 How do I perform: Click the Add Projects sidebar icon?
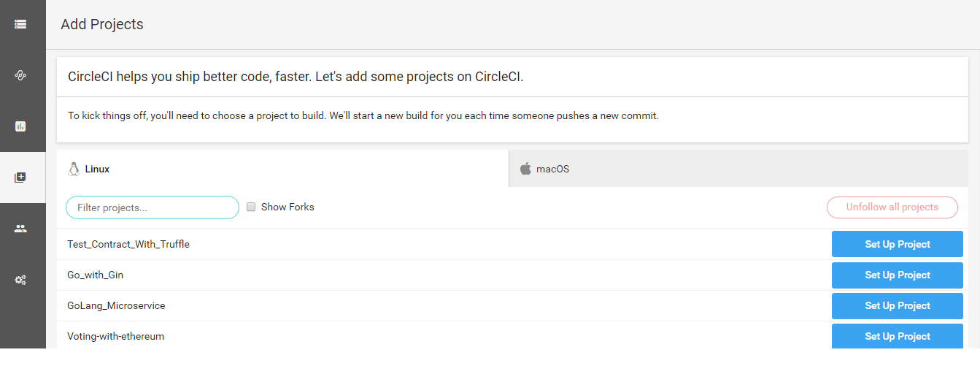coord(20,178)
